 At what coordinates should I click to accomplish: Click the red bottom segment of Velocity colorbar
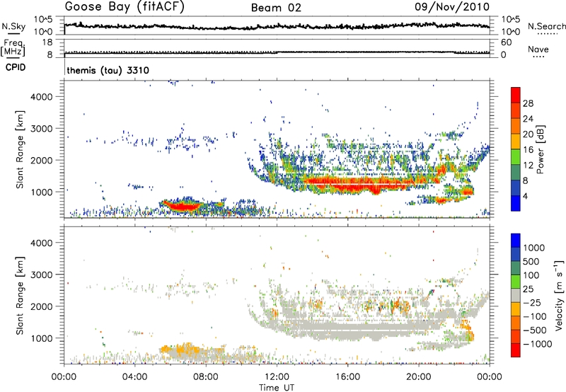(x=516, y=350)
